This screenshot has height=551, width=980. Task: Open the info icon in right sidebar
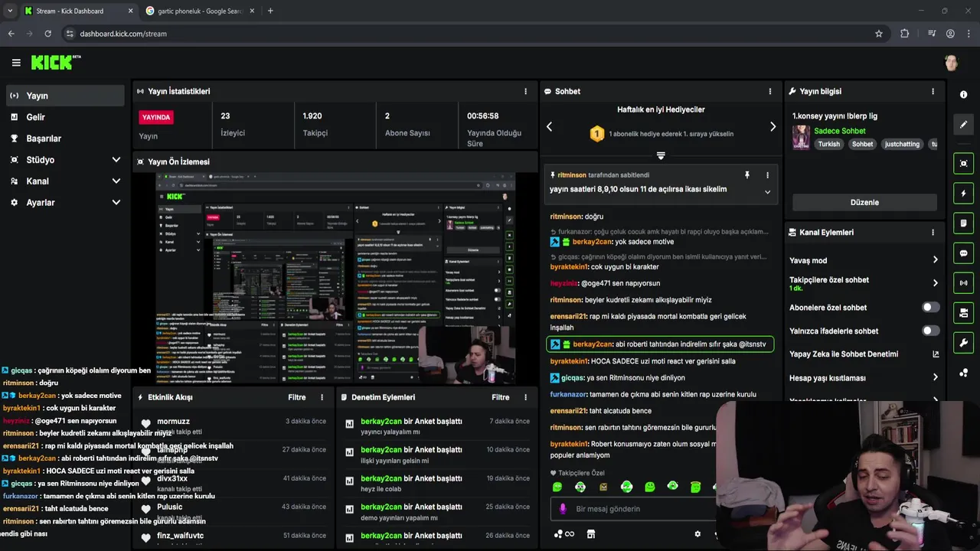[963, 94]
